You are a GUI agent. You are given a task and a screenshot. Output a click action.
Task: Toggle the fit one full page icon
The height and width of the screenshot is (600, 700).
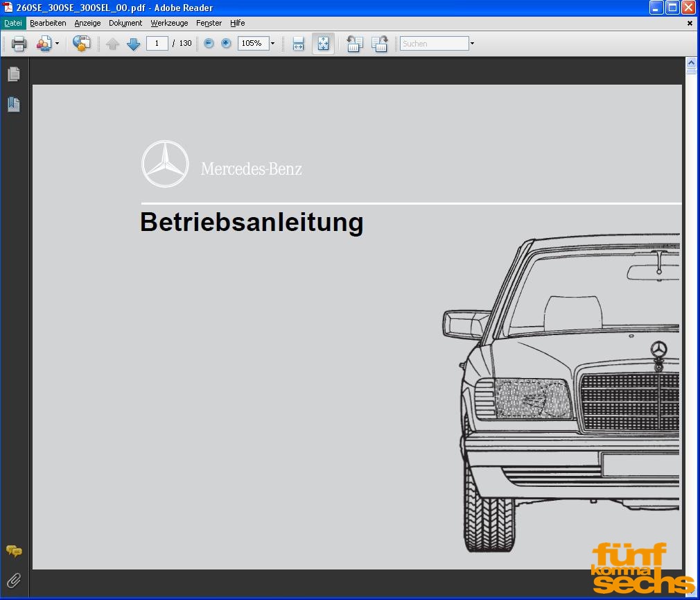[x=323, y=44]
